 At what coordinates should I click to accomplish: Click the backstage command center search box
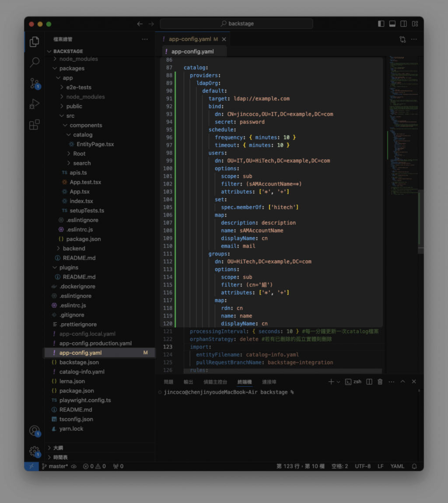(x=236, y=24)
